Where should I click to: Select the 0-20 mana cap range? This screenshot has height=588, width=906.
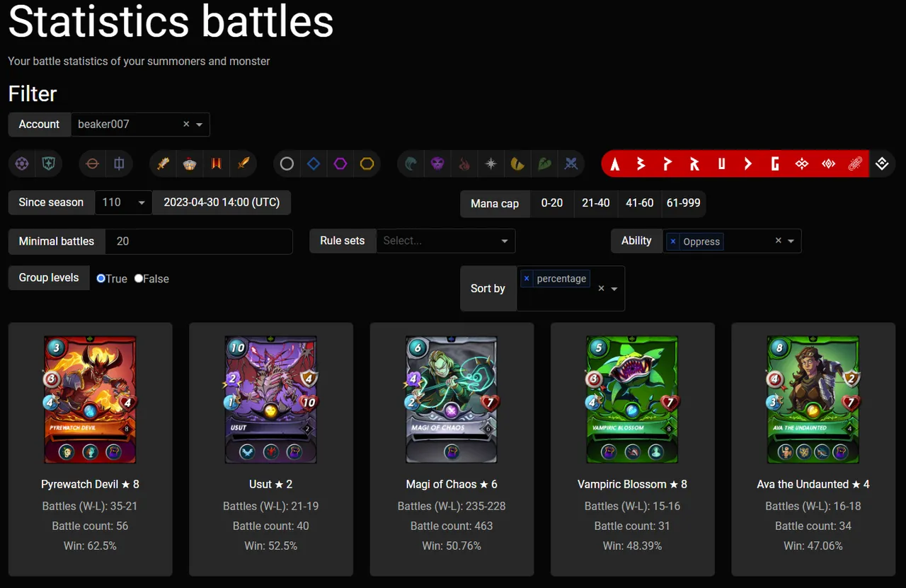point(552,203)
